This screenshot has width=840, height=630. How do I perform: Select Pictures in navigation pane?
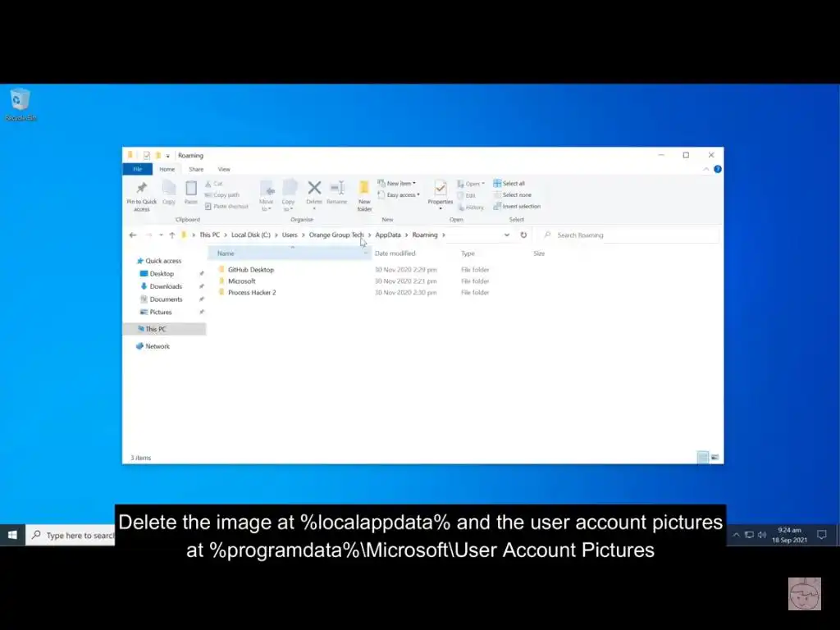(x=161, y=313)
